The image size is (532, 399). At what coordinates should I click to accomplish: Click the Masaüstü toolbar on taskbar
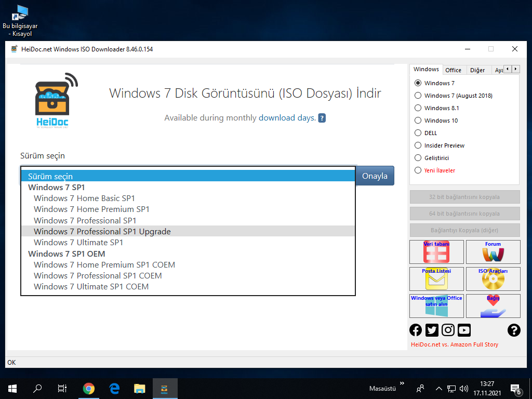(382, 389)
